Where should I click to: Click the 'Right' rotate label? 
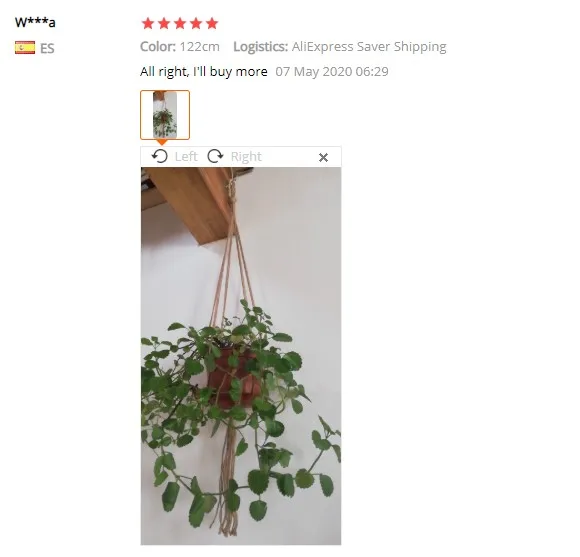point(246,157)
